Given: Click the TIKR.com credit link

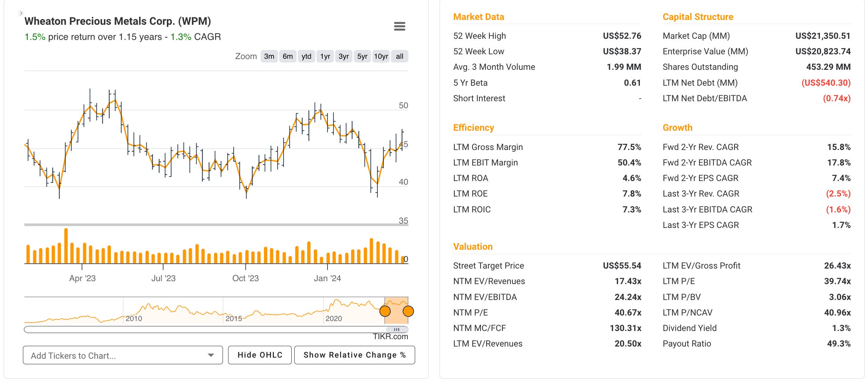Looking at the screenshot, I should [390, 337].
